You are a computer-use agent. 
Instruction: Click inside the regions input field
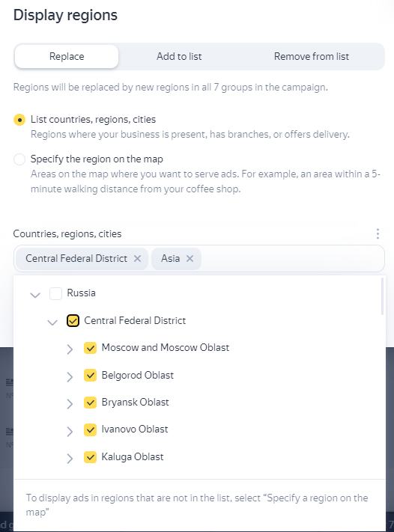point(292,259)
